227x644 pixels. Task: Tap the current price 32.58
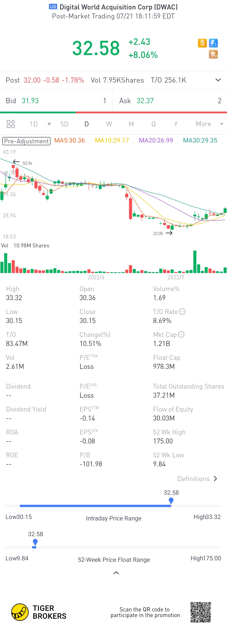tap(96, 48)
